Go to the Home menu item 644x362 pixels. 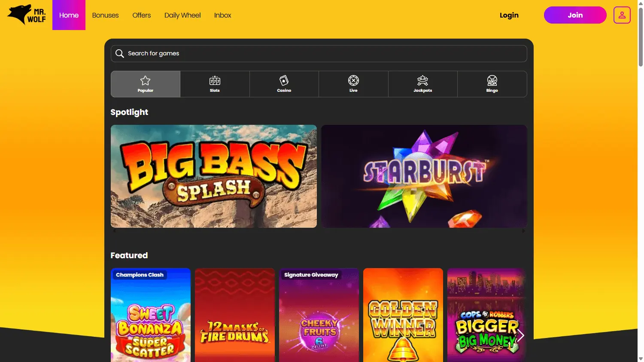[69, 15]
